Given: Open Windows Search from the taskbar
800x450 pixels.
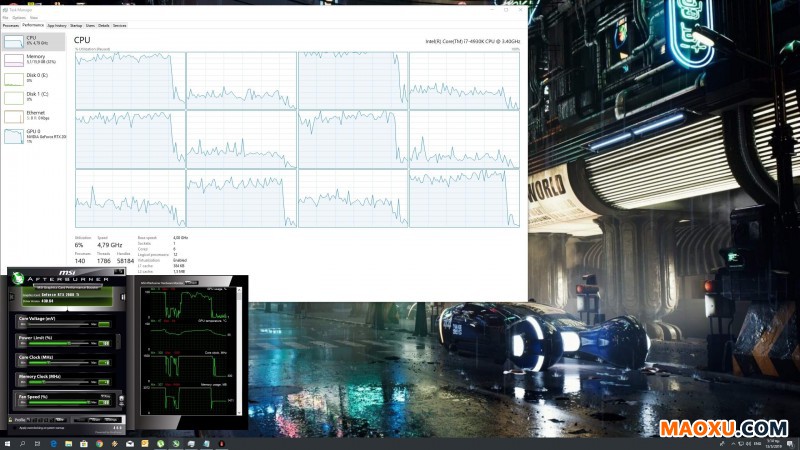Looking at the screenshot, I should [x=22, y=444].
